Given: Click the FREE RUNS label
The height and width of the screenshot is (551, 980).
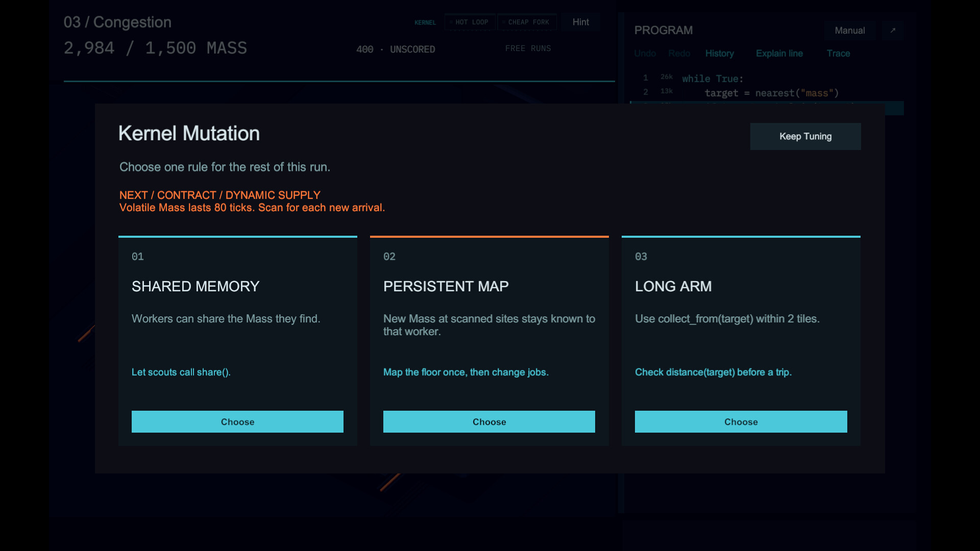Looking at the screenshot, I should point(528,48).
